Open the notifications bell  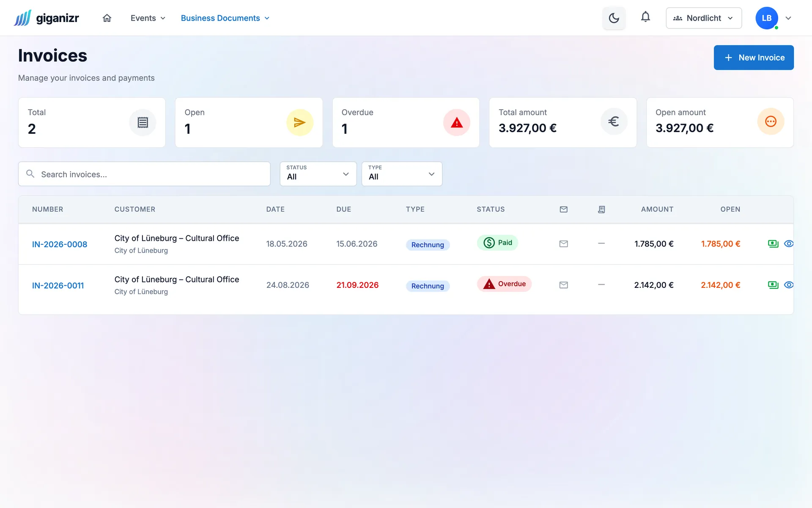[645, 17]
